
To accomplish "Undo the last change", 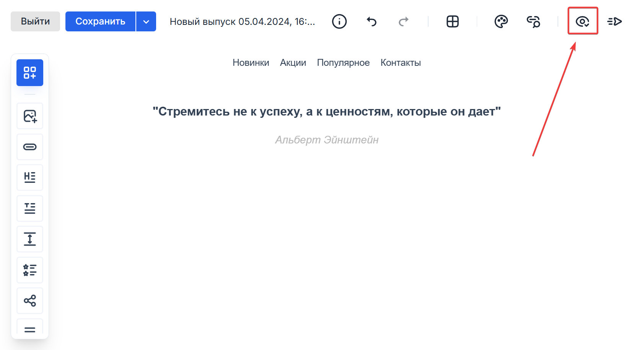I will (x=371, y=21).
